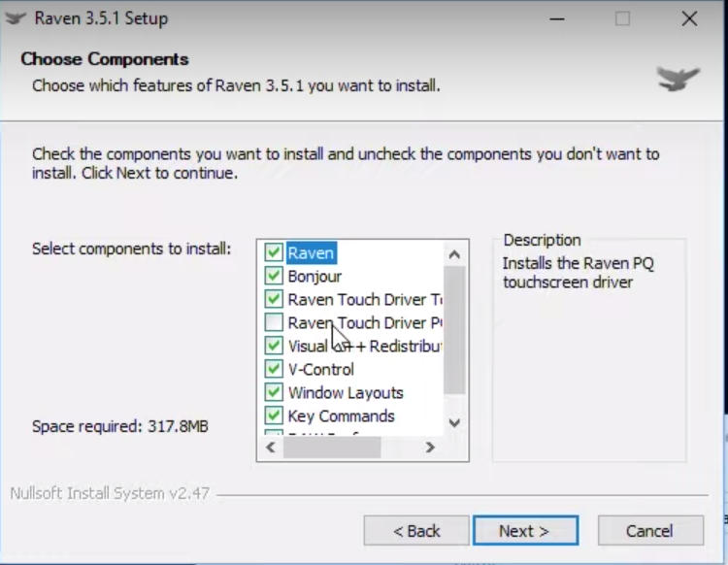This screenshot has width=728, height=565.
Task: Select the V-Control list item label
Action: pos(321,370)
